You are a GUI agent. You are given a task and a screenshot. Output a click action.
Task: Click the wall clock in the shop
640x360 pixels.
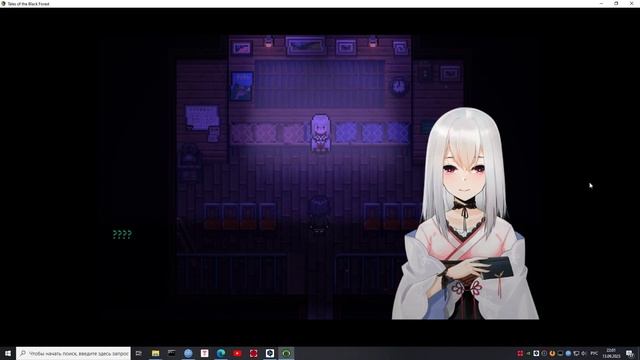click(x=399, y=87)
